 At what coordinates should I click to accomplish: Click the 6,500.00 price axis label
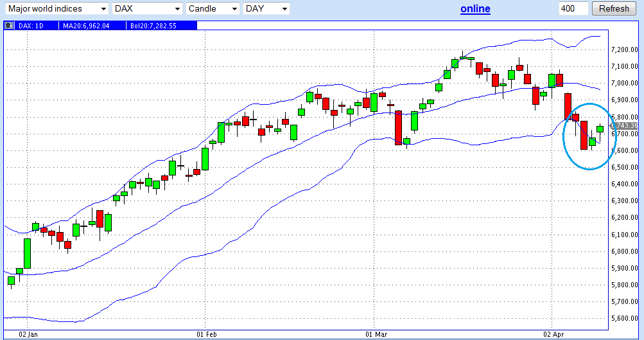[624, 167]
